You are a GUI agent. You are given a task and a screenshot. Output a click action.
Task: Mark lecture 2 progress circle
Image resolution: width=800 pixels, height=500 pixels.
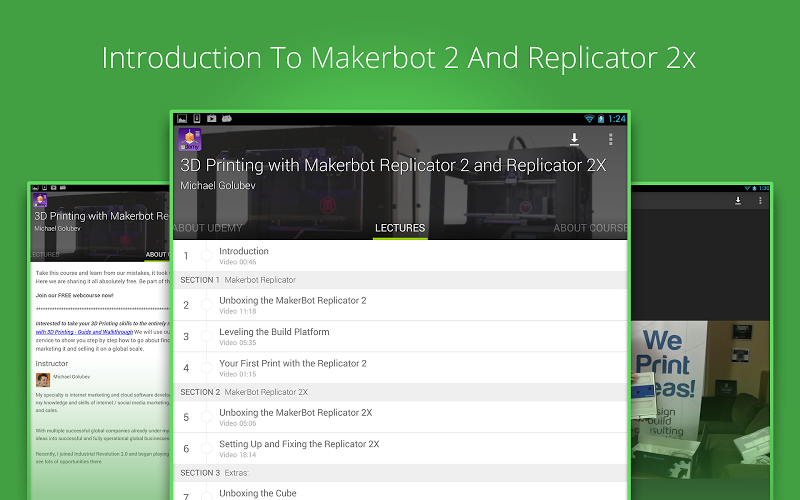point(207,305)
